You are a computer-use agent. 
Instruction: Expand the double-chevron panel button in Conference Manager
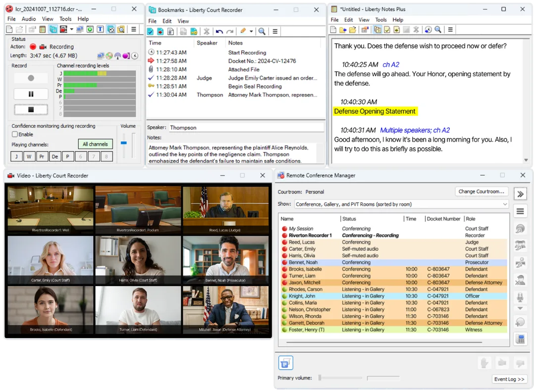click(520, 195)
